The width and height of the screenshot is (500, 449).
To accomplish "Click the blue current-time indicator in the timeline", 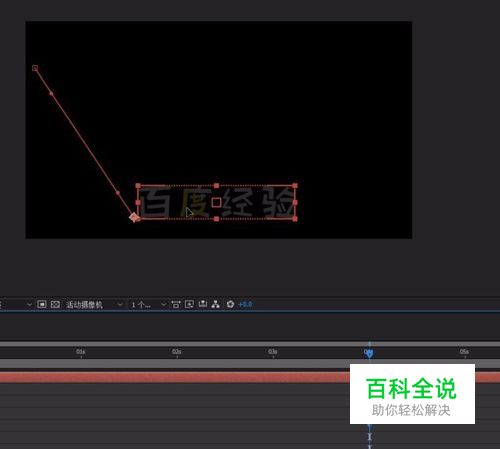I will 369,353.
